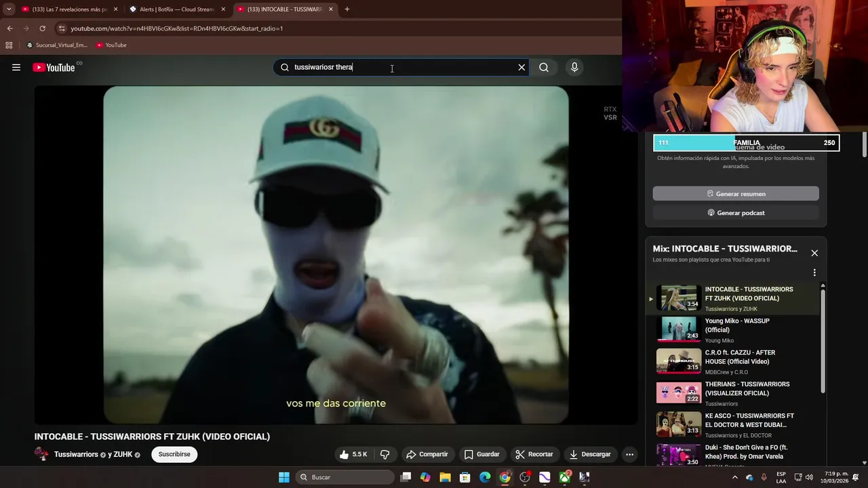This screenshot has height=488, width=868.
Task: Click the Mix: INTOCABLE playlist heading
Action: 725,249
